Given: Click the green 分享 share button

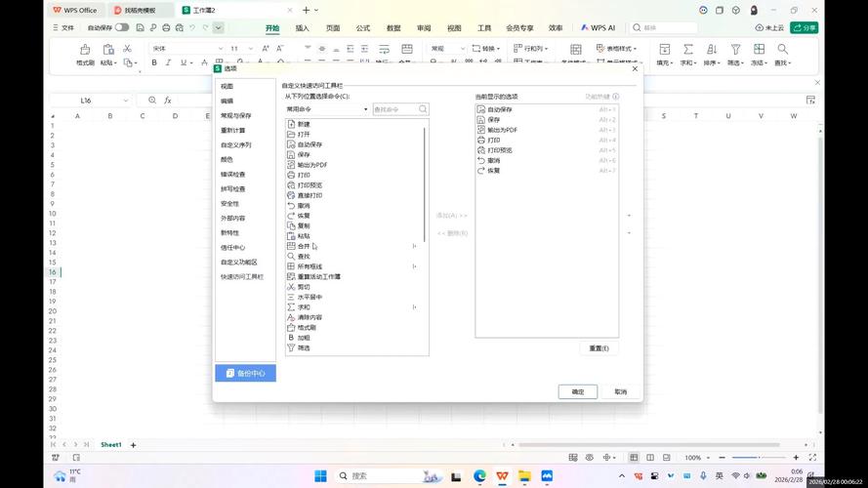Looking at the screenshot, I should (805, 27).
